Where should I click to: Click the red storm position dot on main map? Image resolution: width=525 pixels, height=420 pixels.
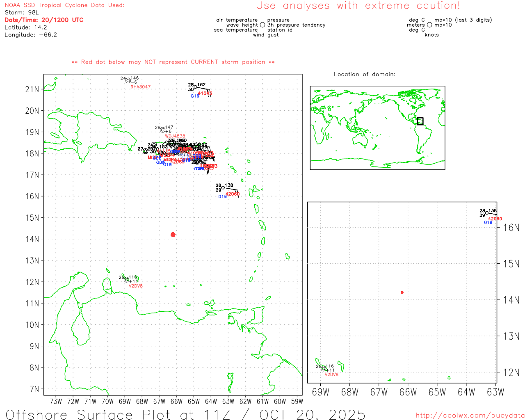tap(173, 235)
